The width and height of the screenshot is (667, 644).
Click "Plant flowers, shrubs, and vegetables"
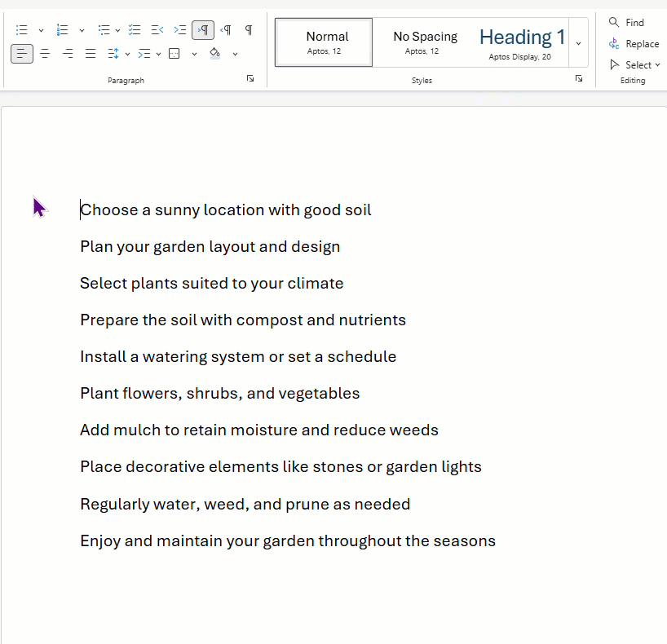(220, 394)
